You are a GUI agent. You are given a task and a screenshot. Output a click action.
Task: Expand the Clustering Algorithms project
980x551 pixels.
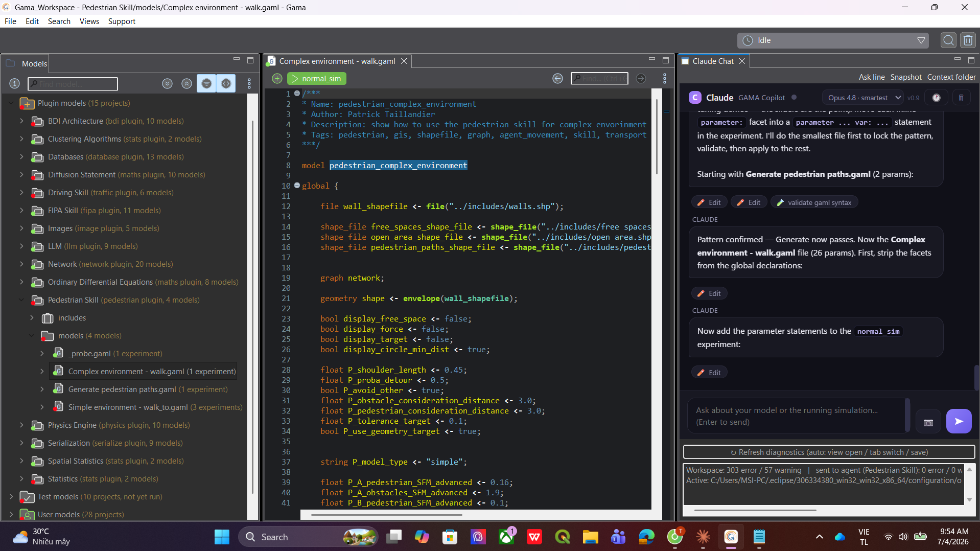[x=21, y=139]
